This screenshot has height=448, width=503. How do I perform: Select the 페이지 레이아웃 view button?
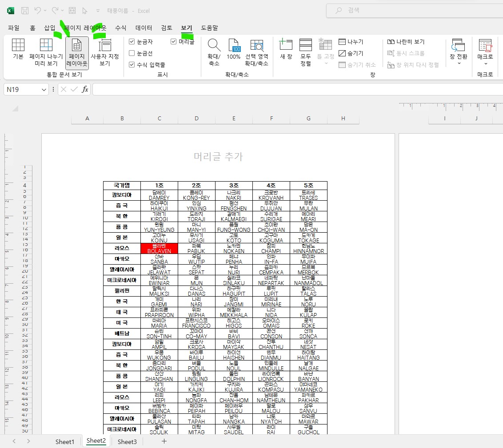click(x=77, y=52)
